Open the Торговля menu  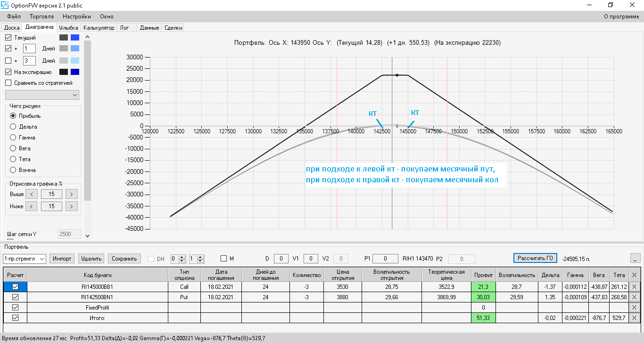(x=41, y=16)
